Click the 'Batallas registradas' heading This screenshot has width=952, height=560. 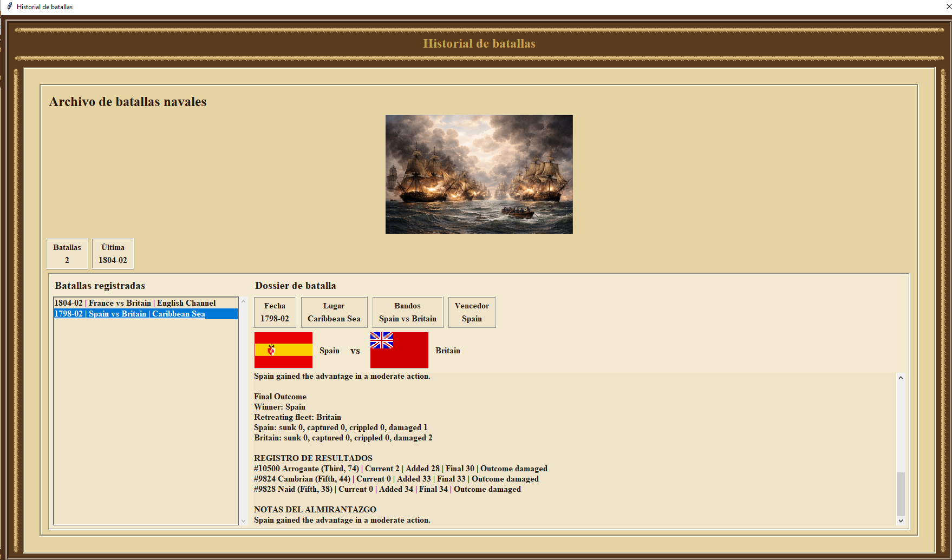point(100,286)
